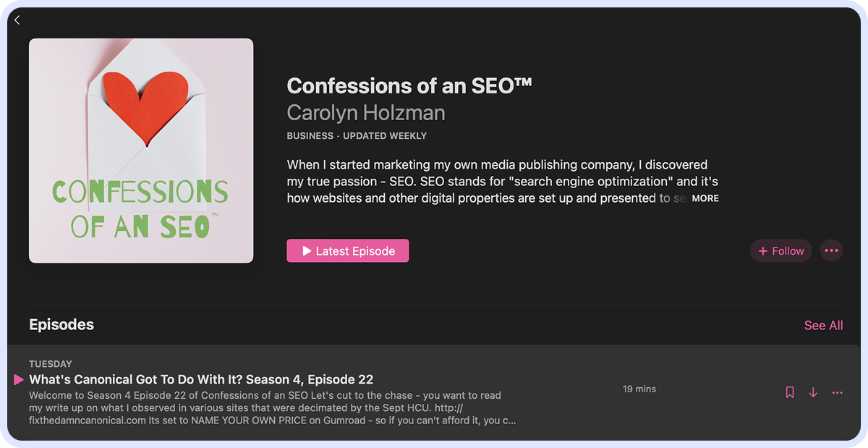Play the Canonical episode with pink triangle
868x448 pixels.
[19, 380]
